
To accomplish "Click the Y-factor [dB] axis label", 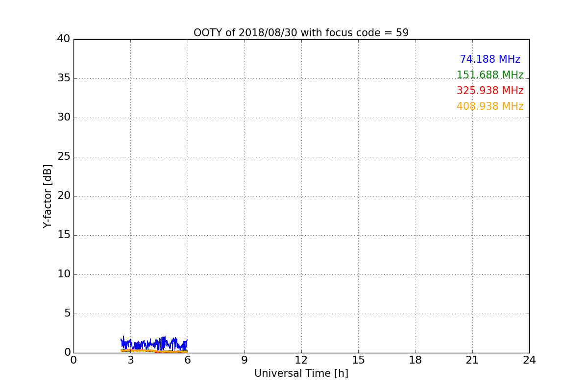I will point(48,196).
